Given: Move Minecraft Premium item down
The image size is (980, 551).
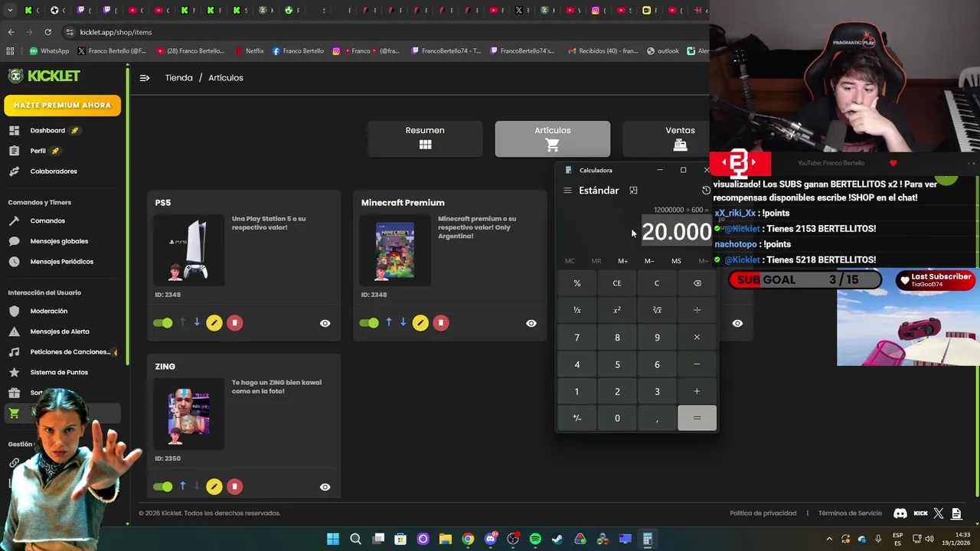Looking at the screenshot, I should pos(403,322).
